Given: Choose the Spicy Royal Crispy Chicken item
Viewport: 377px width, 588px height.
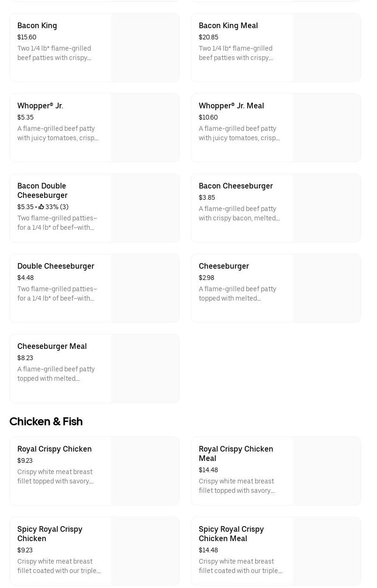Looking at the screenshot, I should pyautogui.click(x=94, y=551).
